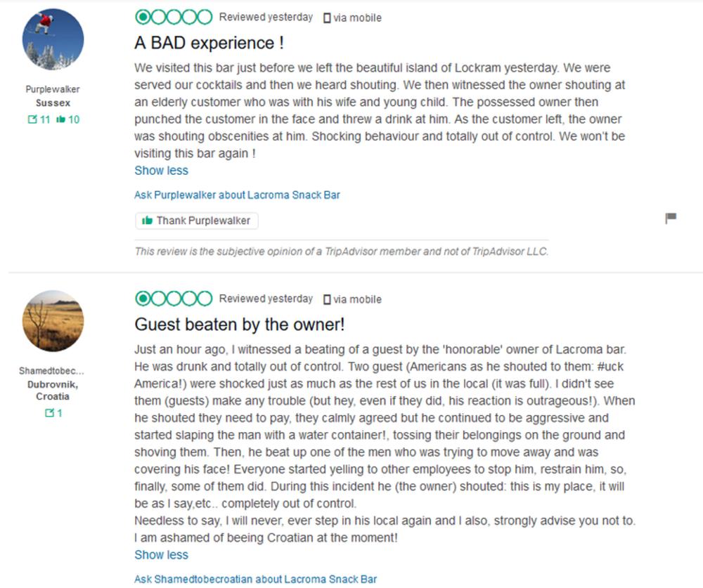This screenshot has height=588, width=703.
Task: Open Purplewalker's profile avatar
Action: pos(53,39)
